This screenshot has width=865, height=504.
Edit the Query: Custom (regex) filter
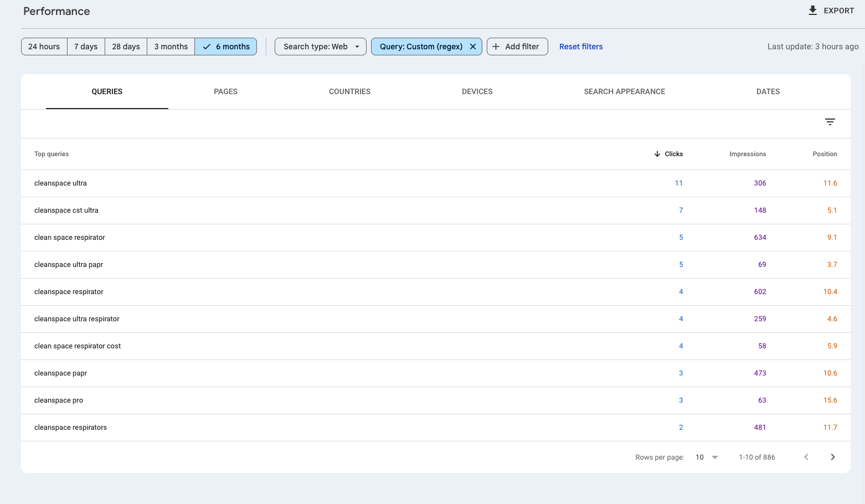click(421, 47)
